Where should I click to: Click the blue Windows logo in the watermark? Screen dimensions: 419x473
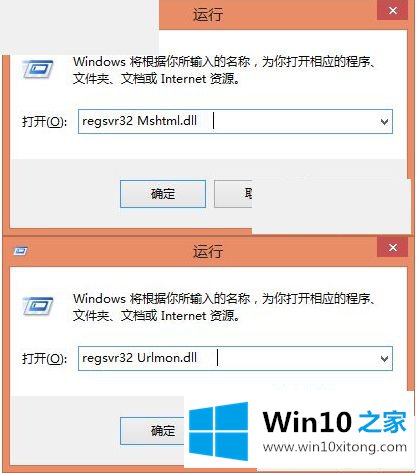point(219,431)
